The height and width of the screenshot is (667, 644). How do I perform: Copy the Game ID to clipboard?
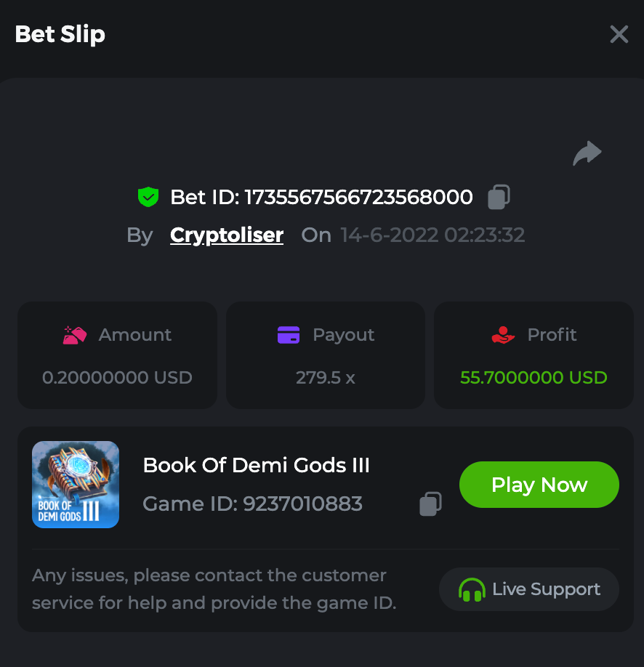pyautogui.click(x=431, y=504)
